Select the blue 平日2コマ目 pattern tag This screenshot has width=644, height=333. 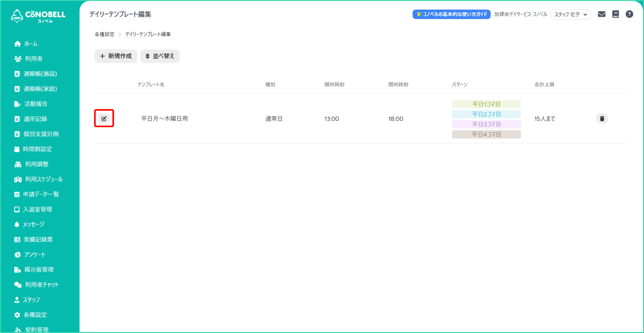point(486,114)
